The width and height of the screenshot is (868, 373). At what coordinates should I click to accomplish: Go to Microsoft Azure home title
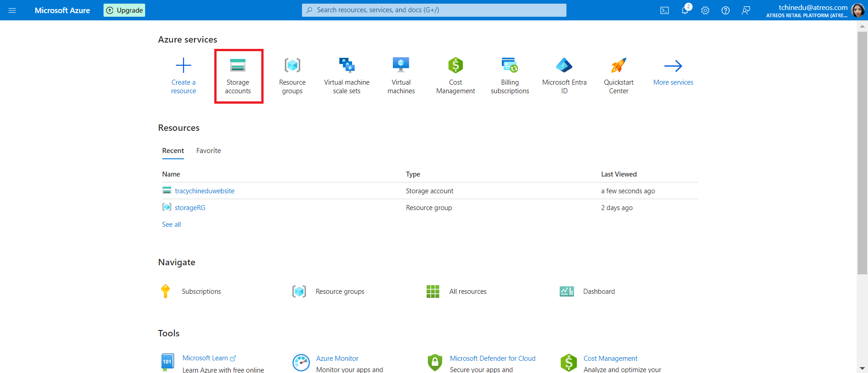coord(62,10)
